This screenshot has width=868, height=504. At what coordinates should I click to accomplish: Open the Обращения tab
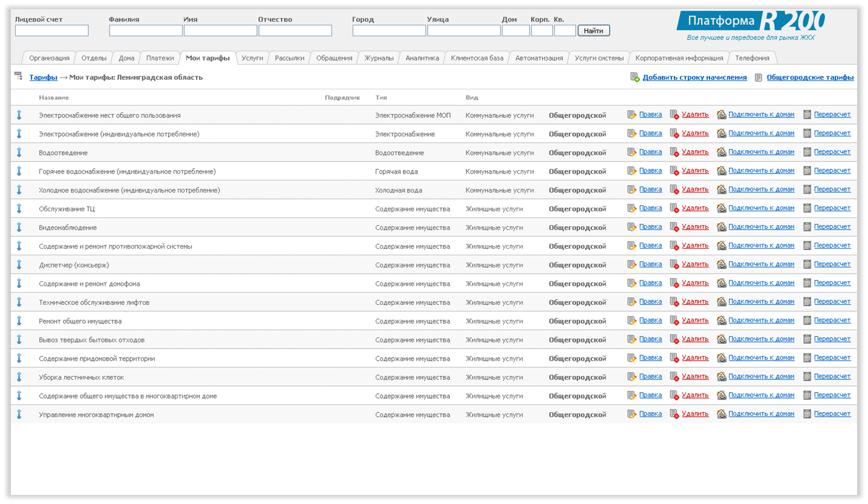click(x=334, y=58)
